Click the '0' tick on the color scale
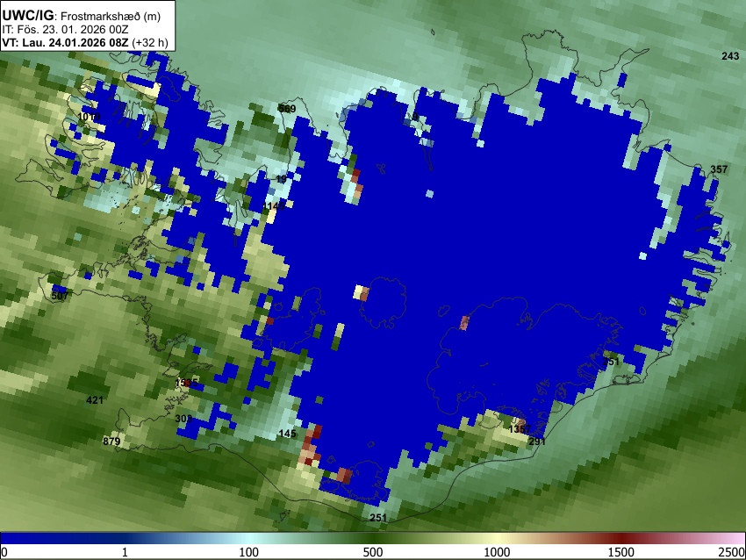 tap(4, 552)
